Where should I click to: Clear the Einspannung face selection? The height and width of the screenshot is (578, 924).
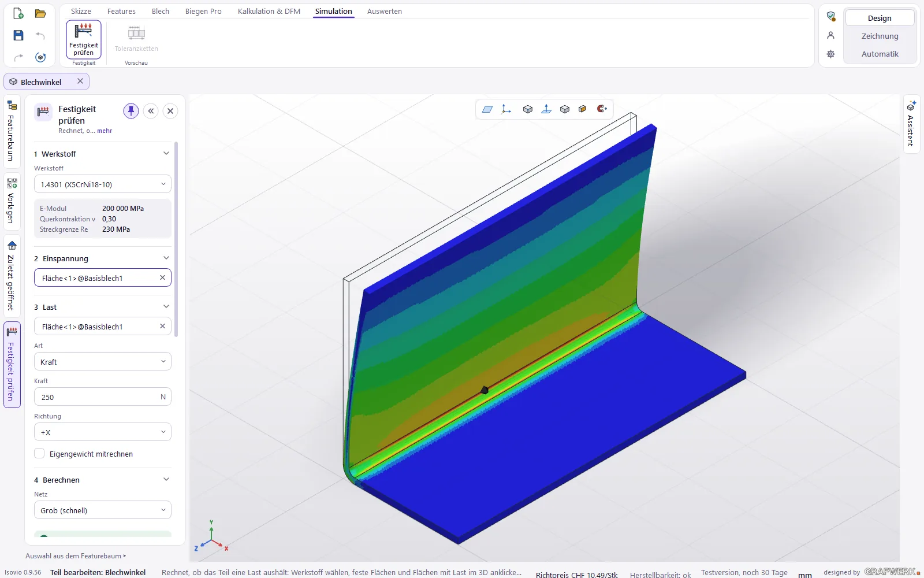coord(162,277)
